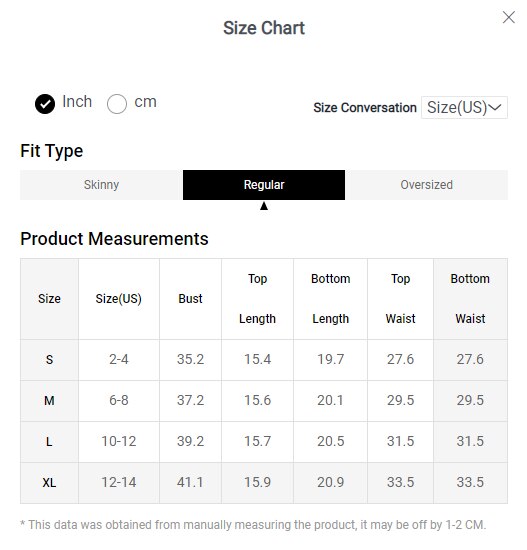
Task: Select the Regular fit type tab
Action: [264, 185]
